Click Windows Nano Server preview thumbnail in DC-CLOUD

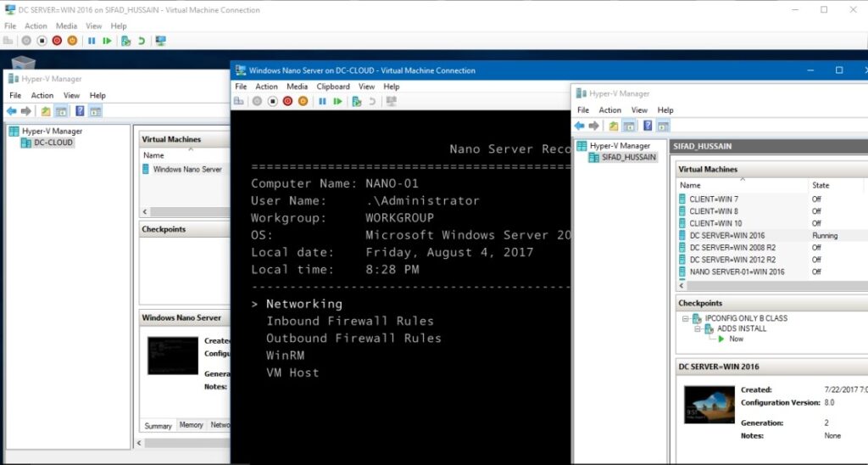point(173,356)
